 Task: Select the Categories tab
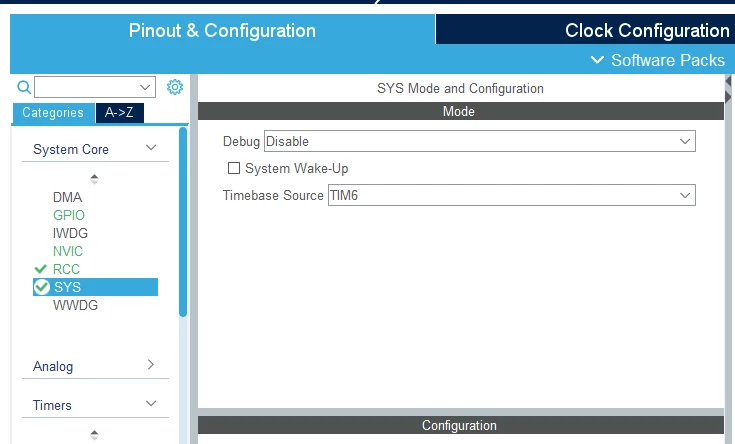pyautogui.click(x=53, y=113)
